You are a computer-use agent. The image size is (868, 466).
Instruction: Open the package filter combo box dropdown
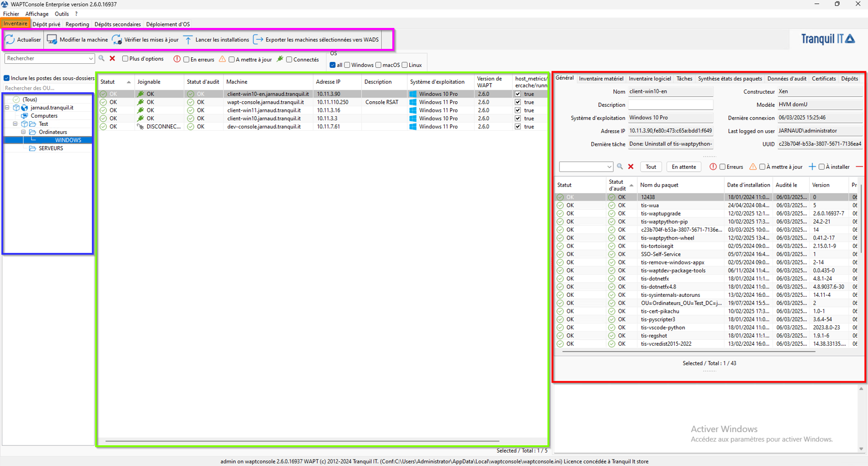point(609,167)
